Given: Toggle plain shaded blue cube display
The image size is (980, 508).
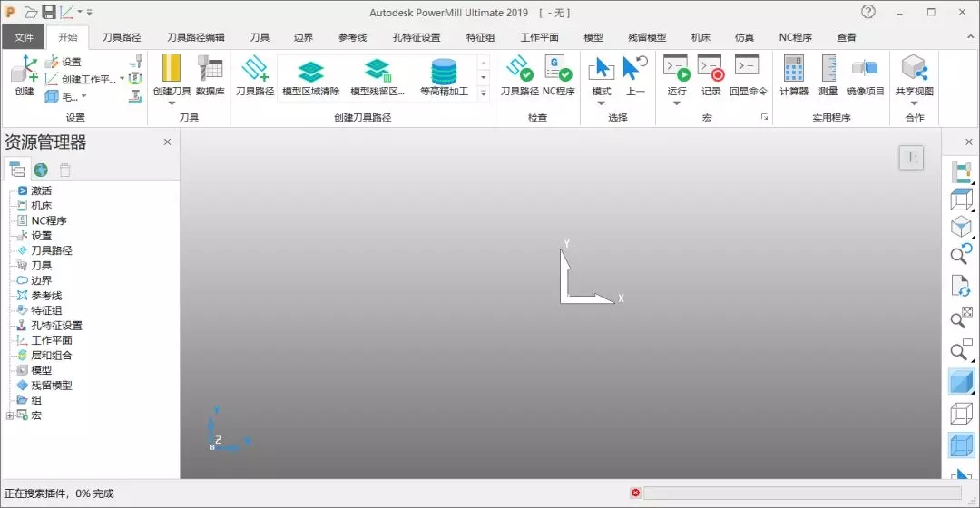Looking at the screenshot, I should (x=961, y=381).
